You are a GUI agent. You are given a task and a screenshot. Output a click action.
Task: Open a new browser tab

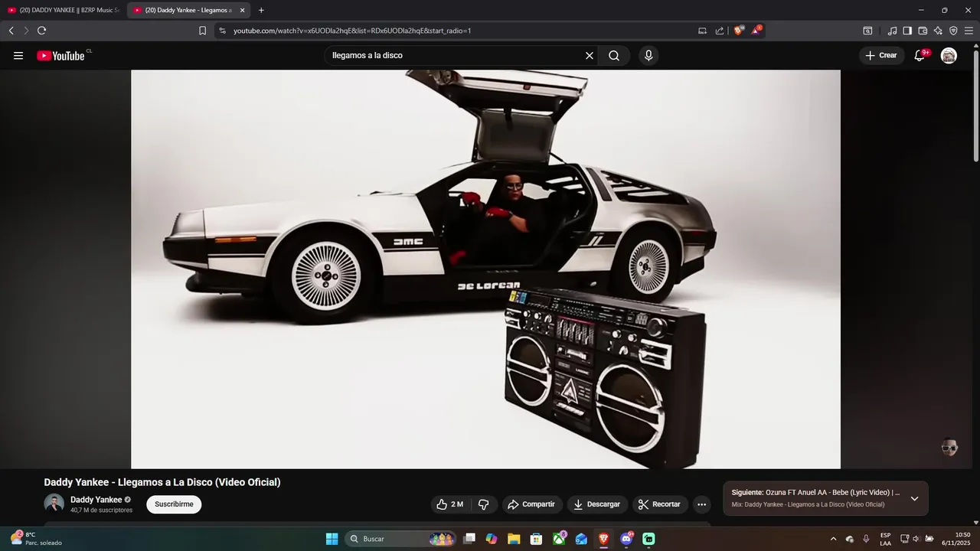pos(261,10)
